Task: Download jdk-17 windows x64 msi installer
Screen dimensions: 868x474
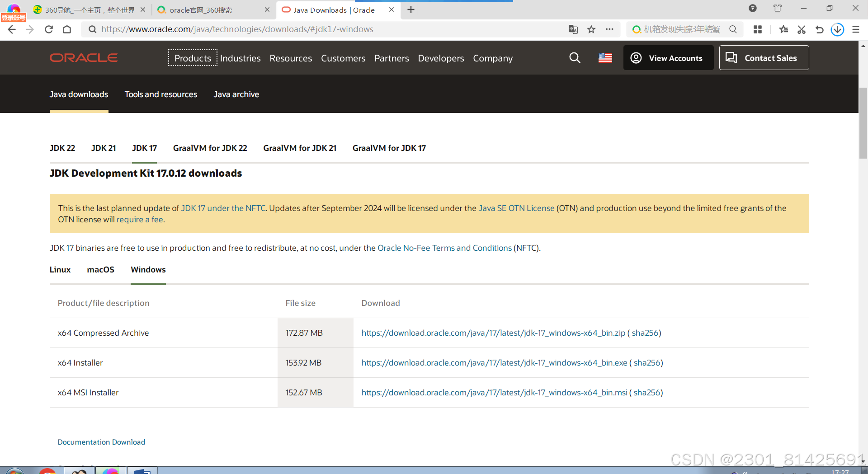Action: pyautogui.click(x=494, y=393)
